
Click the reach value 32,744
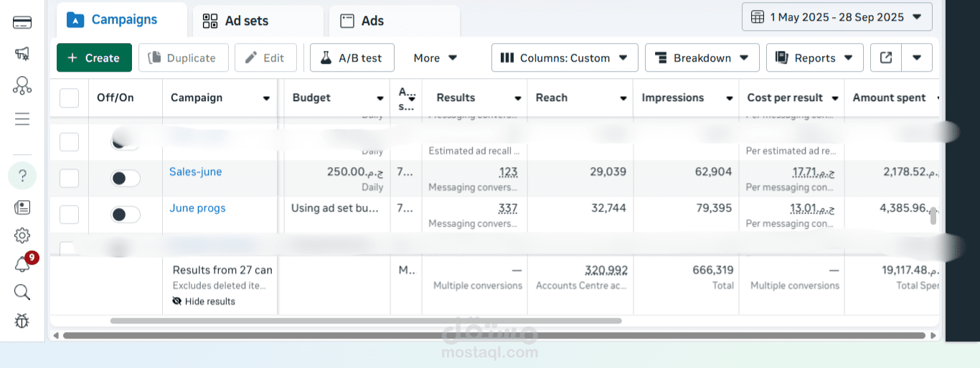tap(608, 209)
